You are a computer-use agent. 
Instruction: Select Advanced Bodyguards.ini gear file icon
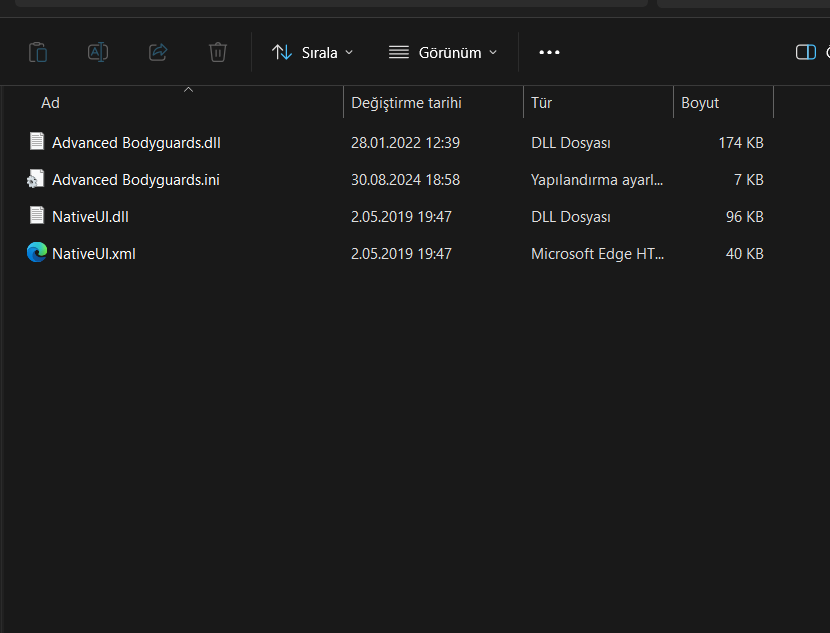[37, 179]
